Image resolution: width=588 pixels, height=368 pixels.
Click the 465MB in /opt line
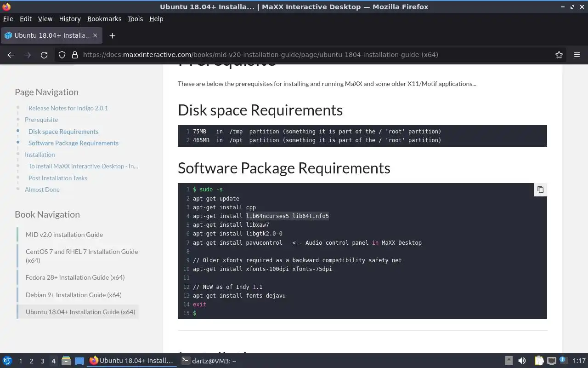[317, 140]
